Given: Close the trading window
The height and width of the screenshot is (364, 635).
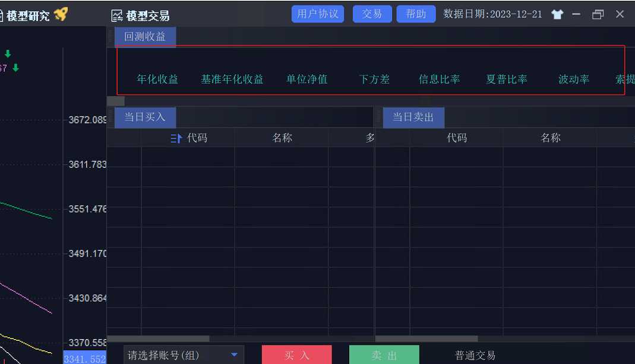Looking at the screenshot, I should pyautogui.click(x=620, y=14).
